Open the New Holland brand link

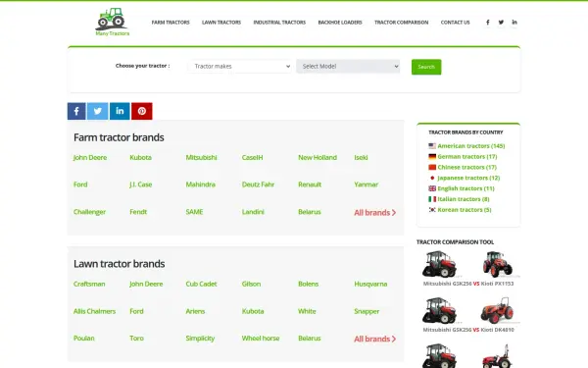318,157
